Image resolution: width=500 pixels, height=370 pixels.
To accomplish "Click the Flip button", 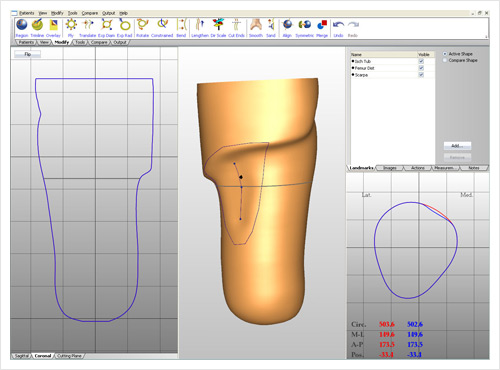I will tap(28, 54).
